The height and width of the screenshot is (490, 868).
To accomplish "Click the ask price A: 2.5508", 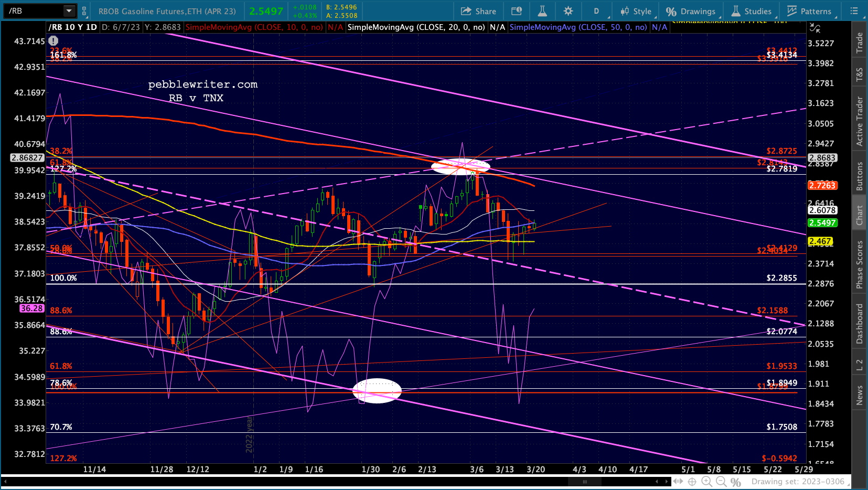I will point(341,15).
